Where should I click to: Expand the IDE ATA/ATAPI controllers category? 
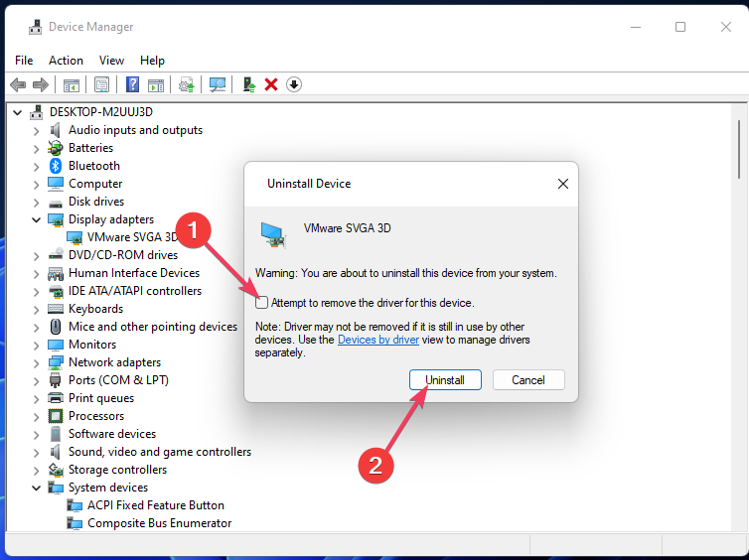pos(37,291)
